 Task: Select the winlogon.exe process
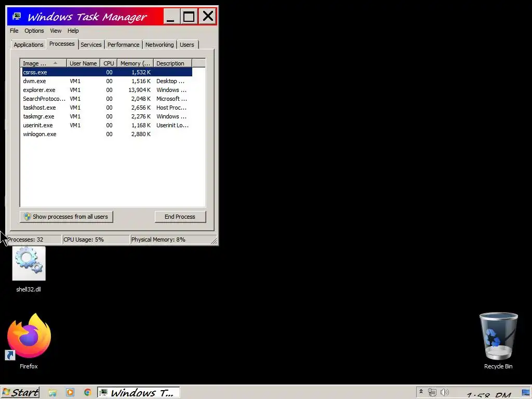[107, 134]
